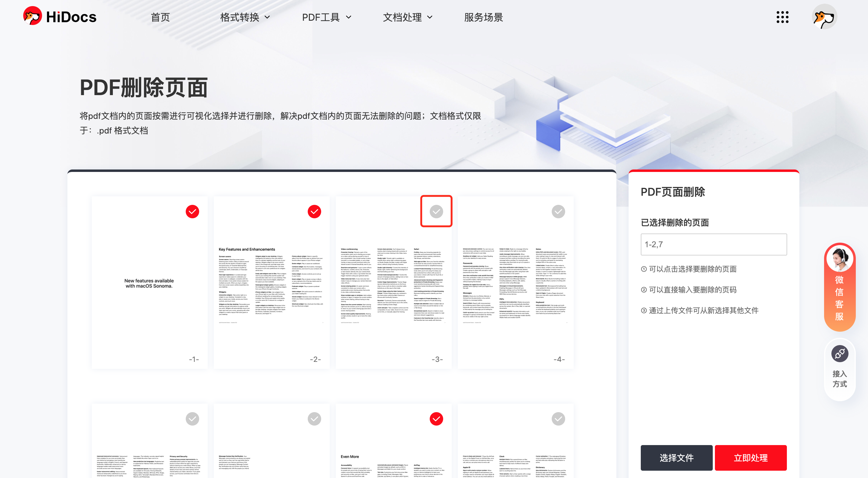The height and width of the screenshot is (478, 868).
Task: Open the apps grid menu icon
Action: coord(782,17)
